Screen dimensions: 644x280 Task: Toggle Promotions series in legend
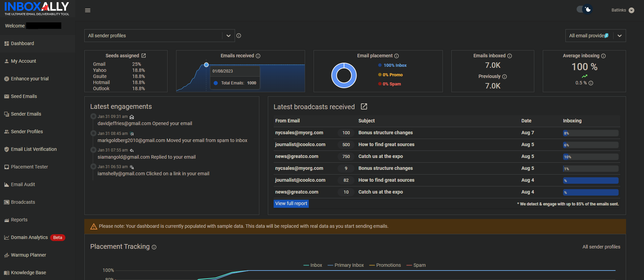coord(385,265)
